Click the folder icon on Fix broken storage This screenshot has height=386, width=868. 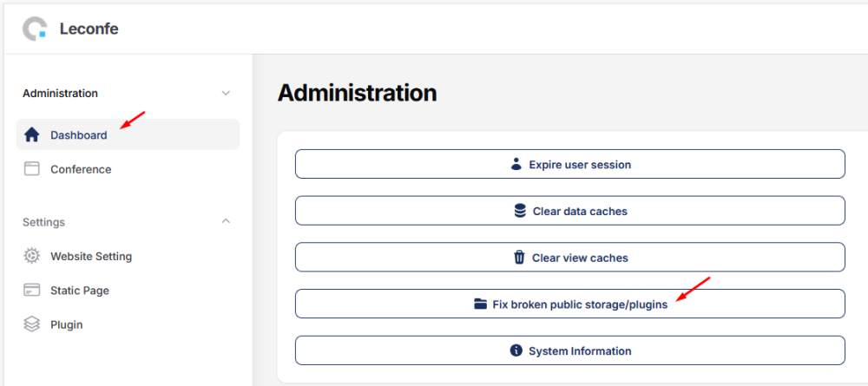(x=481, y=304)
